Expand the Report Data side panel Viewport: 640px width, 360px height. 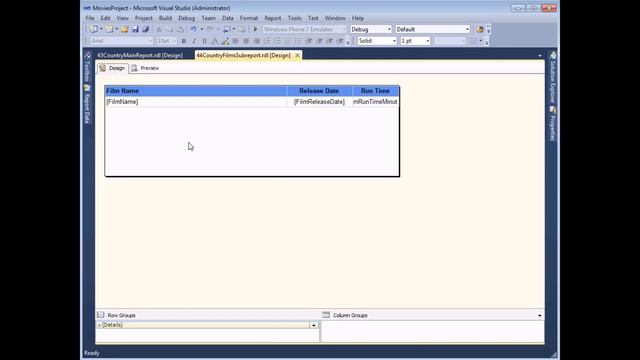tap(87, 104)
